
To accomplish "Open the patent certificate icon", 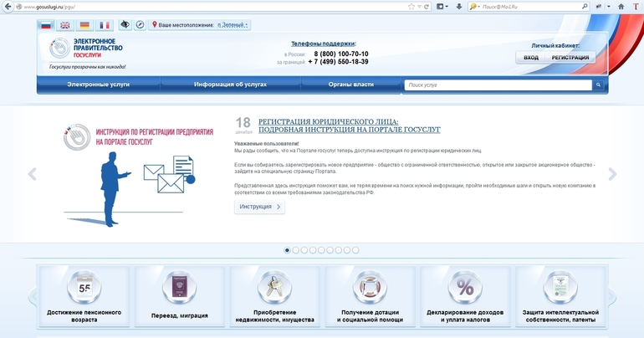I will [560, 287].
